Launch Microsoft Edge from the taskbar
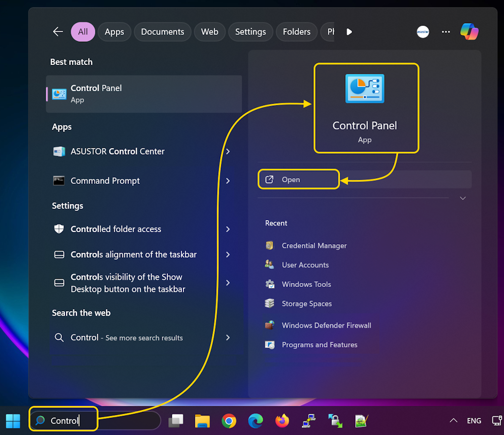Screen dimensions: 504x435 (x=256, y=421)
